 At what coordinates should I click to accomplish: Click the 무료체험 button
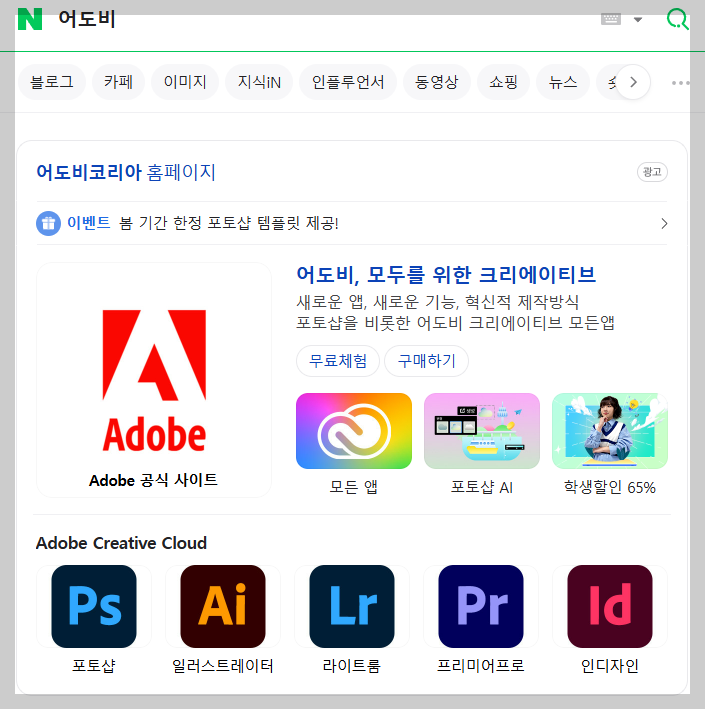(x=338, y=361)
